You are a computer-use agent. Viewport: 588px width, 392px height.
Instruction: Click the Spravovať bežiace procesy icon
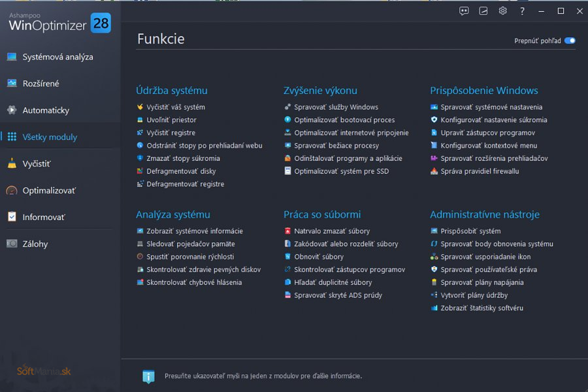point(287,145)
